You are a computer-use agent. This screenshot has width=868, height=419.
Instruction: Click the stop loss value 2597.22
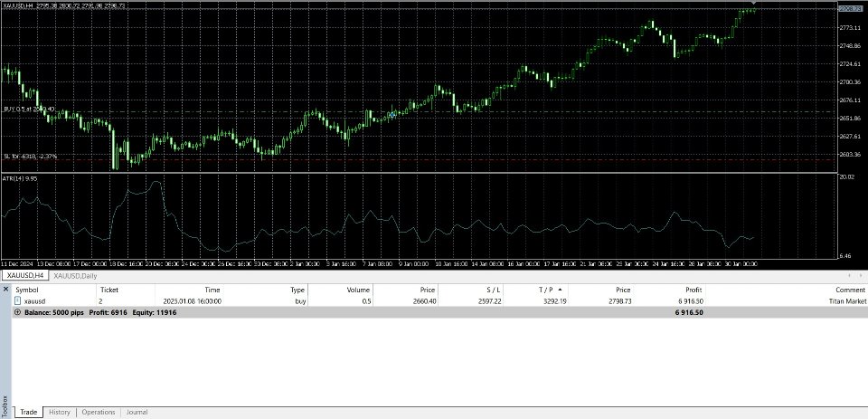pyautogui.click(x=490, y=301)
